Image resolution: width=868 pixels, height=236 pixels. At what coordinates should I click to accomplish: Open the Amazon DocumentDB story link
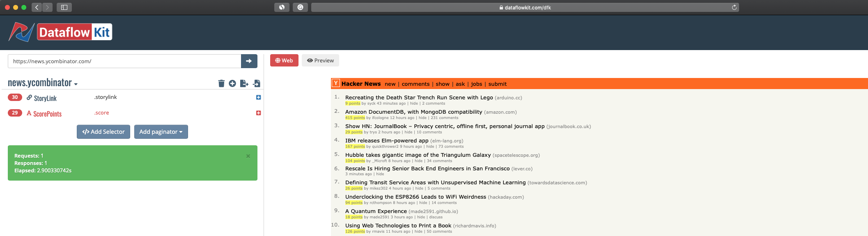(x=413, y=112)
